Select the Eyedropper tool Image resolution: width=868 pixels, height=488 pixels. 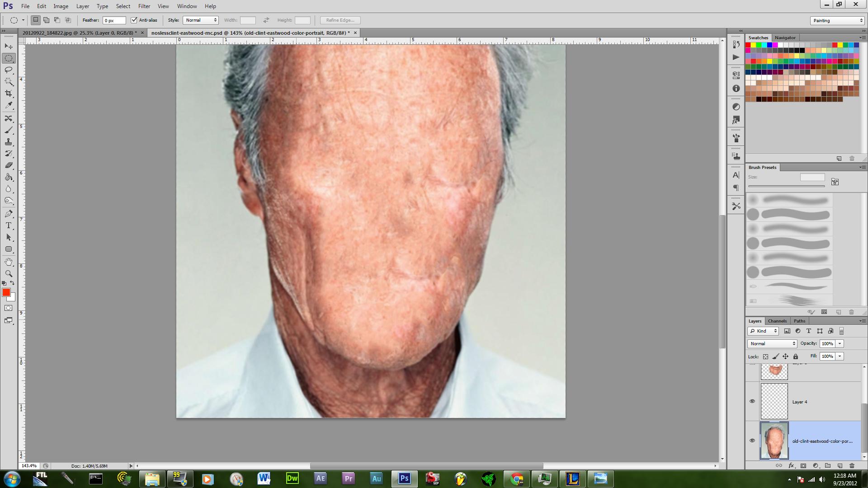pyautogui.click(x=9, y=105)
